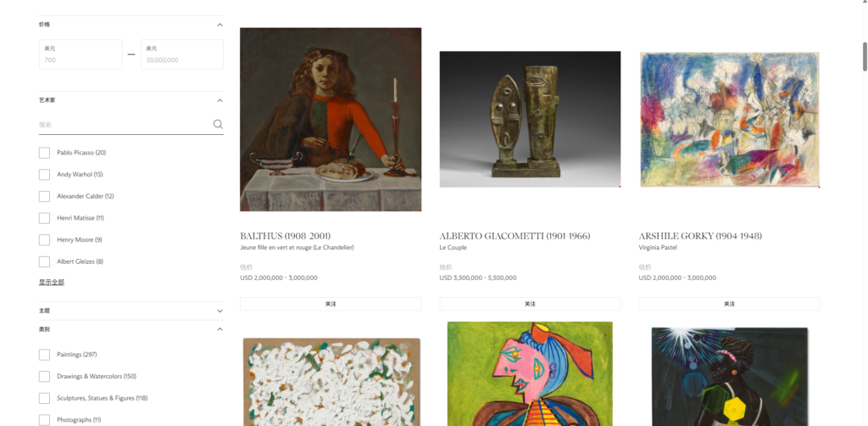868x426 pixels.
Task: Focus the maximum price field showing 50,000,000
Action: click(182, 54)
